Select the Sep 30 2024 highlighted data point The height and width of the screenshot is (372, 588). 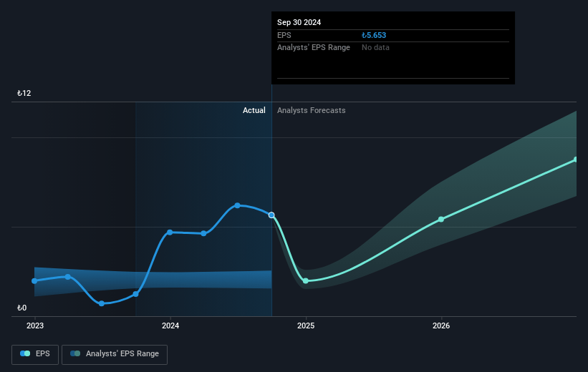[271, 215]
